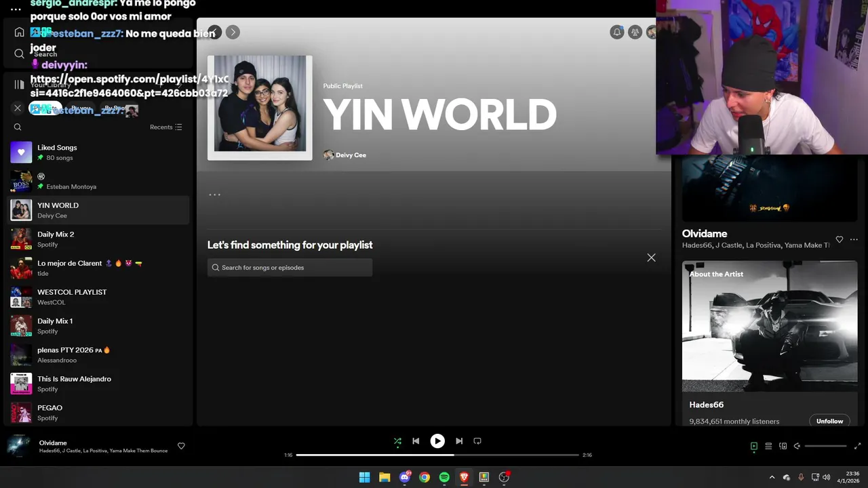This screenshot has width=868, height=488.
Task: Open the library search magnifier
Action: point(18,127)
